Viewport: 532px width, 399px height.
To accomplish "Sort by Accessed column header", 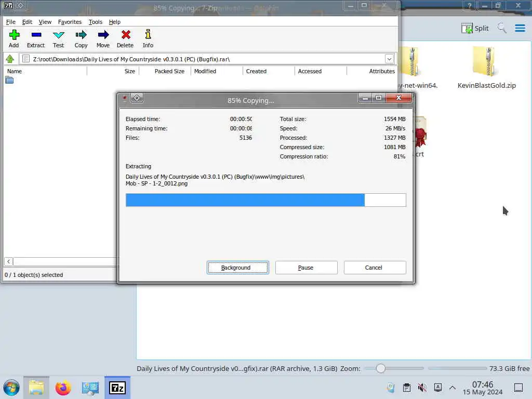I will (x=321, y=71).
